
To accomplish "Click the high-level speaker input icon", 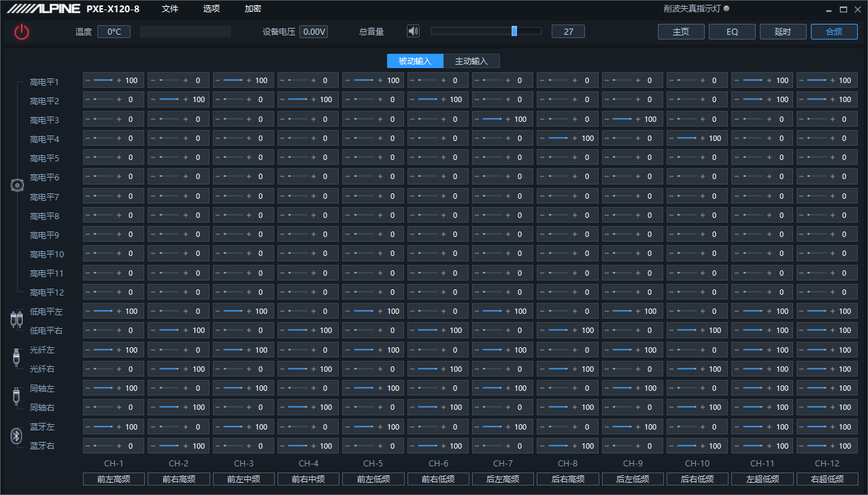I will coord(17,186).
